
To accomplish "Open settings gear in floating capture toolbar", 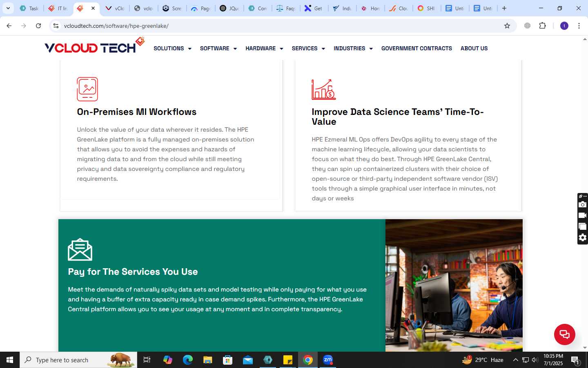I will (583, 238).
